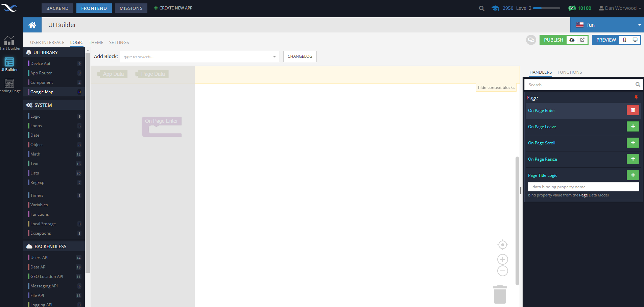
Task: Zoom out the block workspace
Action: (503, 271)
